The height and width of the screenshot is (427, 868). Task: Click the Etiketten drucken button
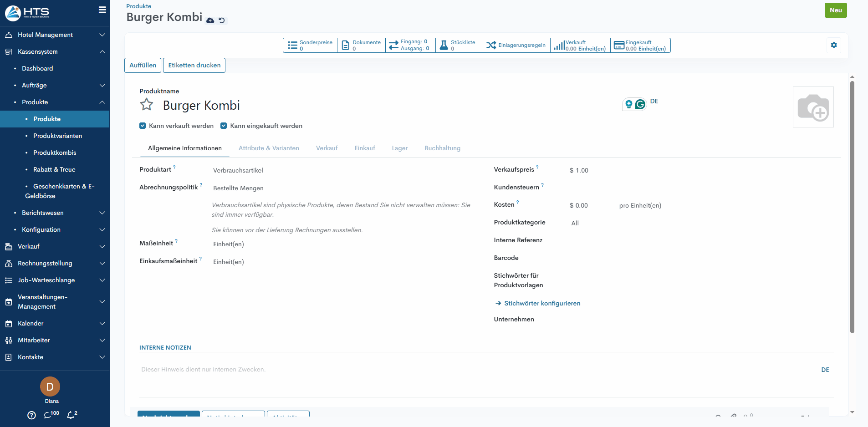(x=194, y=65)
